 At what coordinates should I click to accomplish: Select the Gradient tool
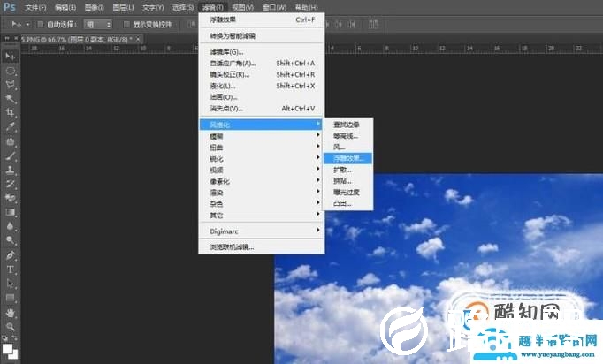click(x=11, y=212)
